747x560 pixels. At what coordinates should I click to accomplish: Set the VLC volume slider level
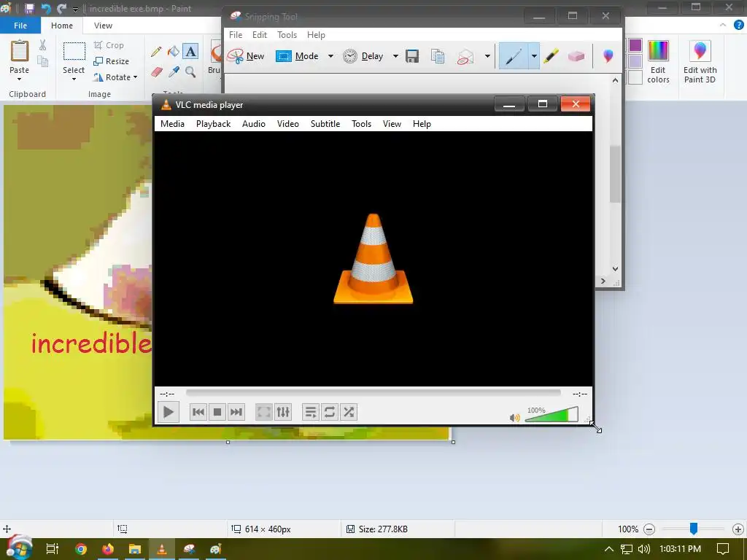(551, 414)
